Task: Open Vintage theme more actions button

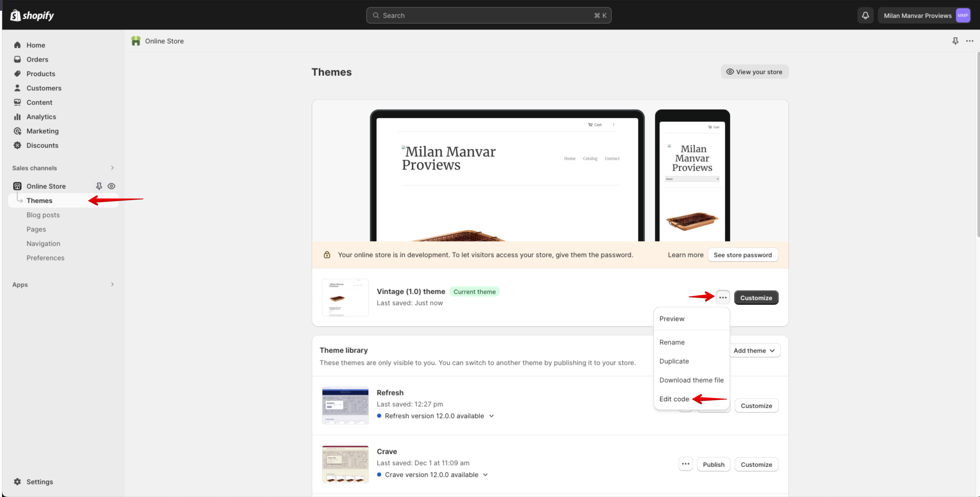Action: coord(722,297)
